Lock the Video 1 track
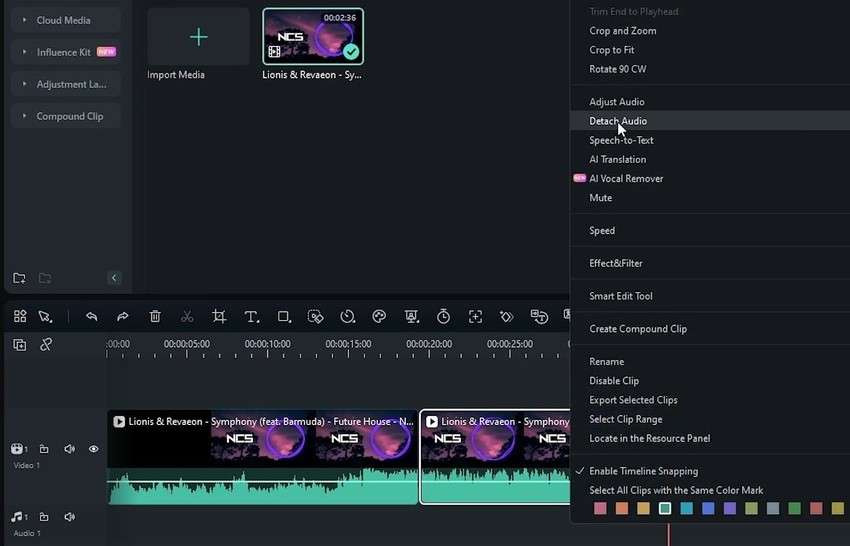Image resolution: width=850 pixels, height=546 pixels. pyautogui.click(x=44, y=449)
